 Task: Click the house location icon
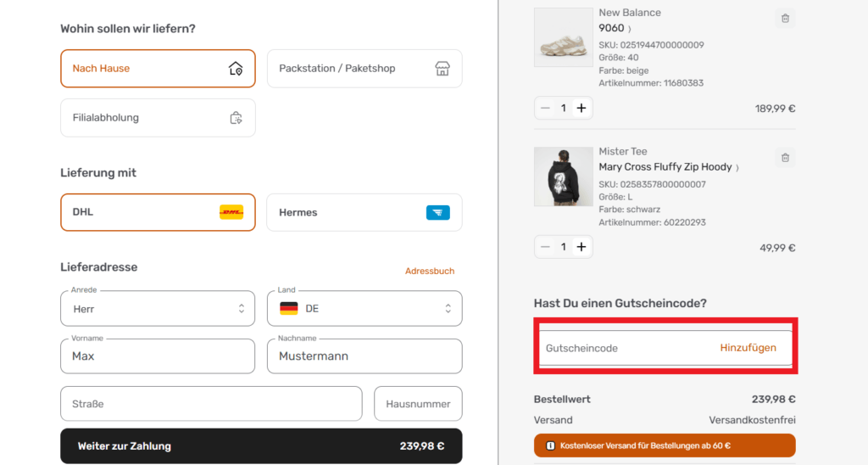coord(236,69)
